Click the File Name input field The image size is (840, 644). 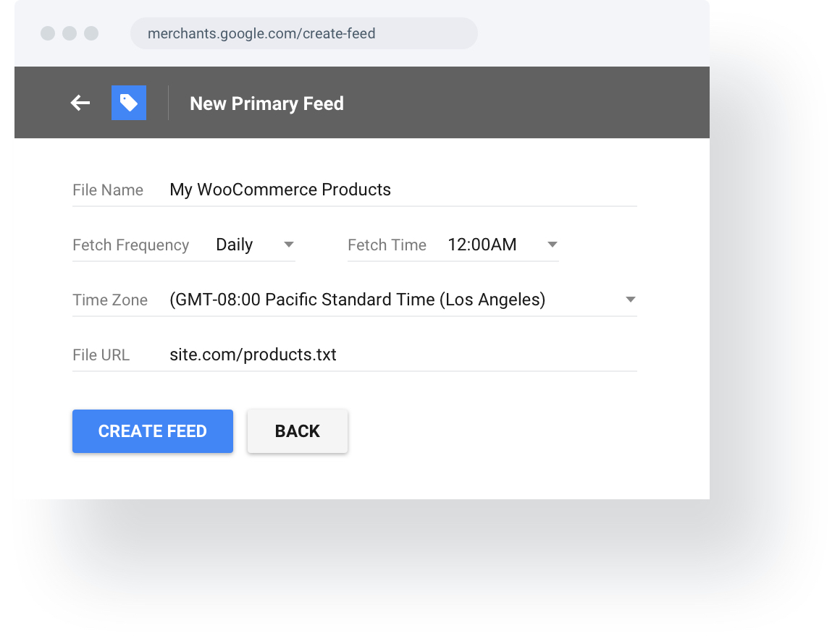tap(362, 190)
